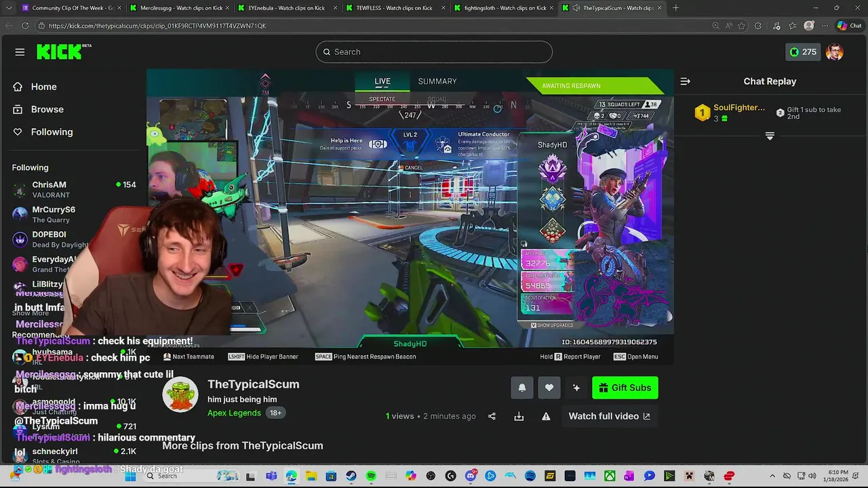868x488 pixels.
Task: Report clip with warning icon
Action: pyautogui.click(x=546, y=416)
